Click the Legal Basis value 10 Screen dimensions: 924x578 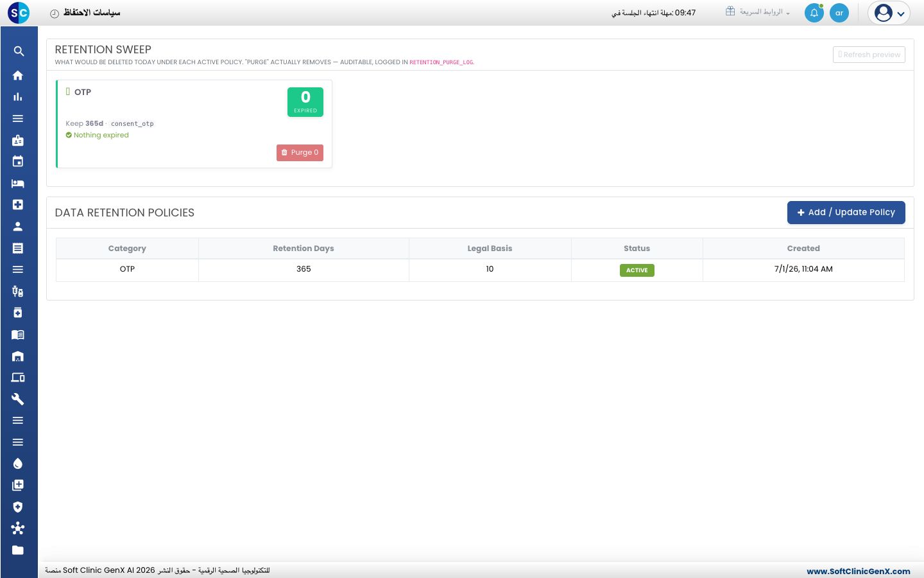click(490, 269)
